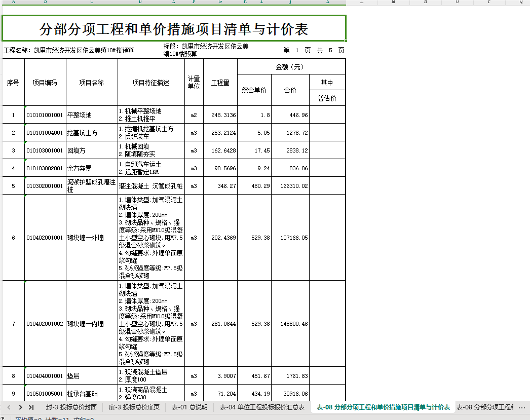Viewport: 530px width, 420px height.
Task: Switch to the 封-3 投标总价封面 sheet tab
Action: (x=71, y=407)
